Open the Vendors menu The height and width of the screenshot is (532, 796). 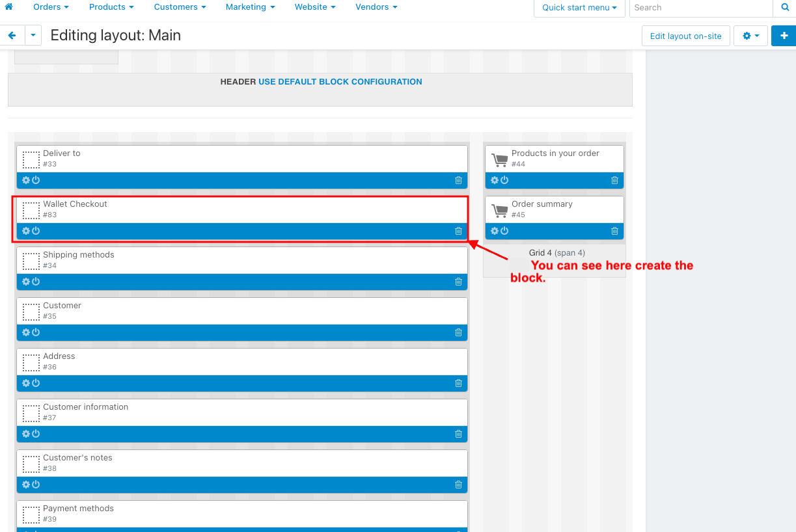[x=376, y=7]
